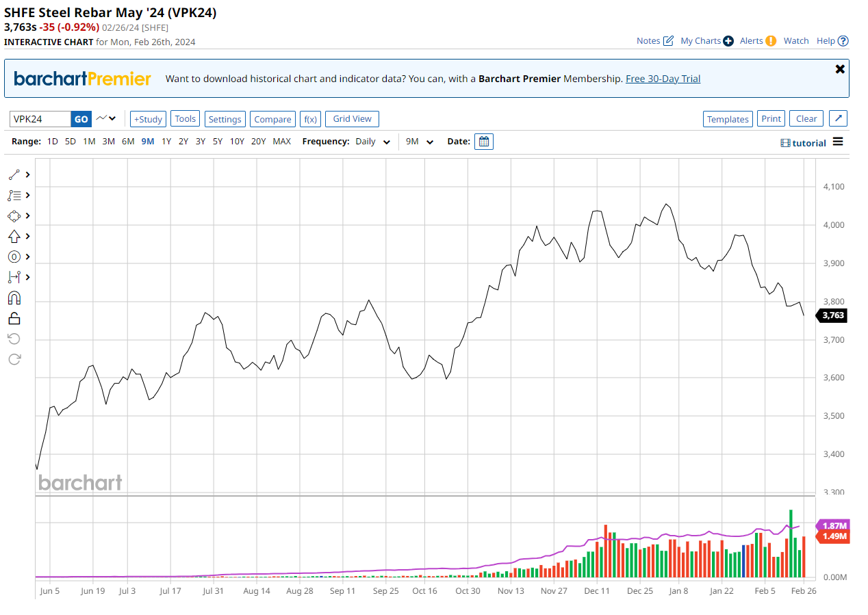Open the Frequency Daily dropdown
Image resolution: width=868 pixels, height=615 pixels.
tap(373, 142)
